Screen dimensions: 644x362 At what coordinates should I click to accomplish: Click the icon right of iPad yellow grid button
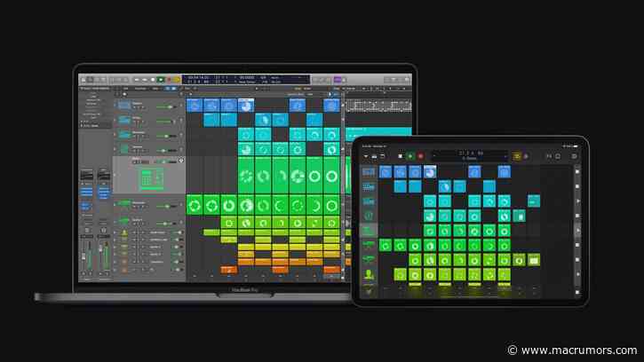pos(526,156)
